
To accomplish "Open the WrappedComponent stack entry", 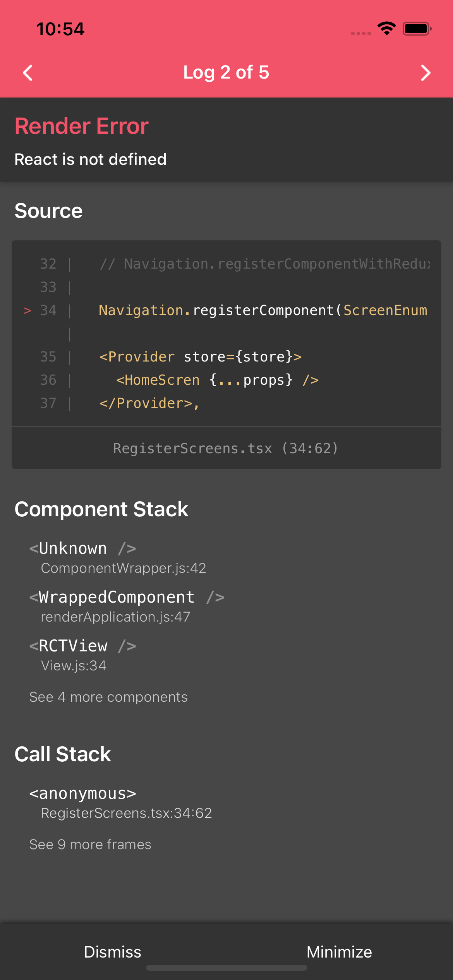I will click(127, 606).
